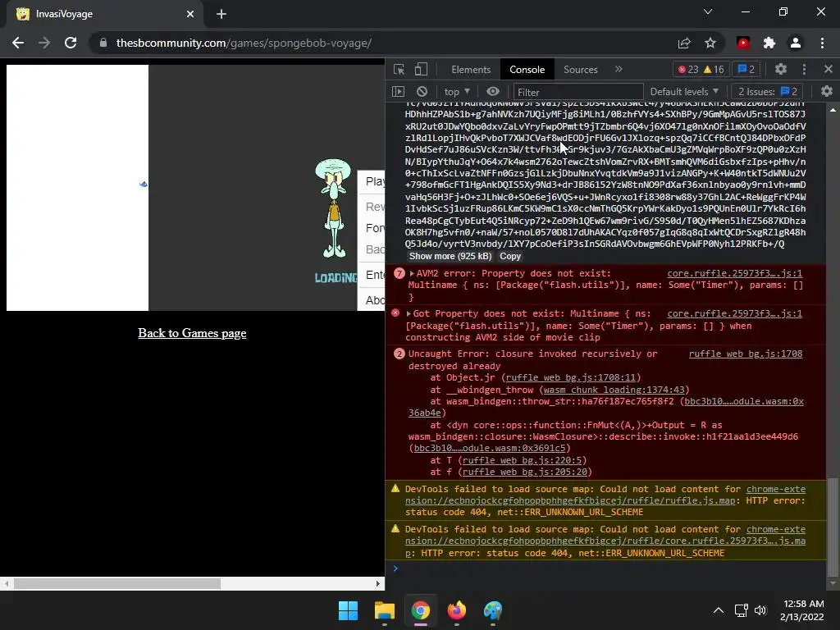The image size is (840, 630).
Task: Open the DevTools customize three-dot menu
Action: click(x=804, y=69)
